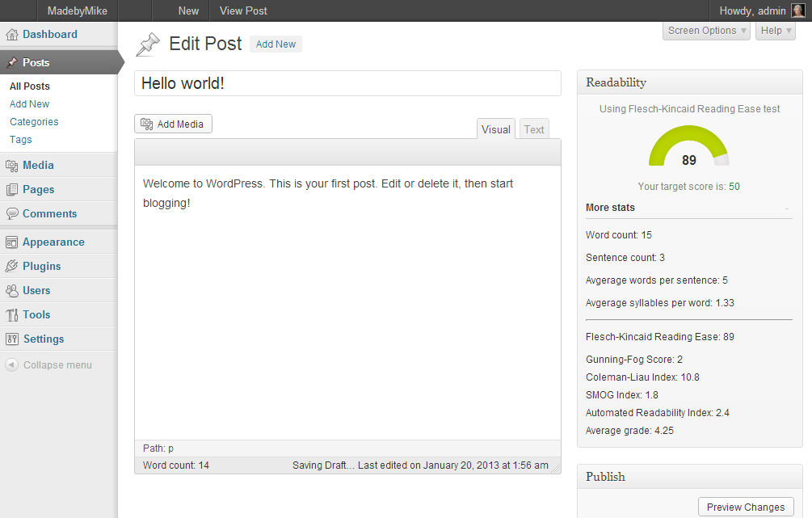Click the Saving Draft last edited status
The image size is (812, 518).
(420, 465)
